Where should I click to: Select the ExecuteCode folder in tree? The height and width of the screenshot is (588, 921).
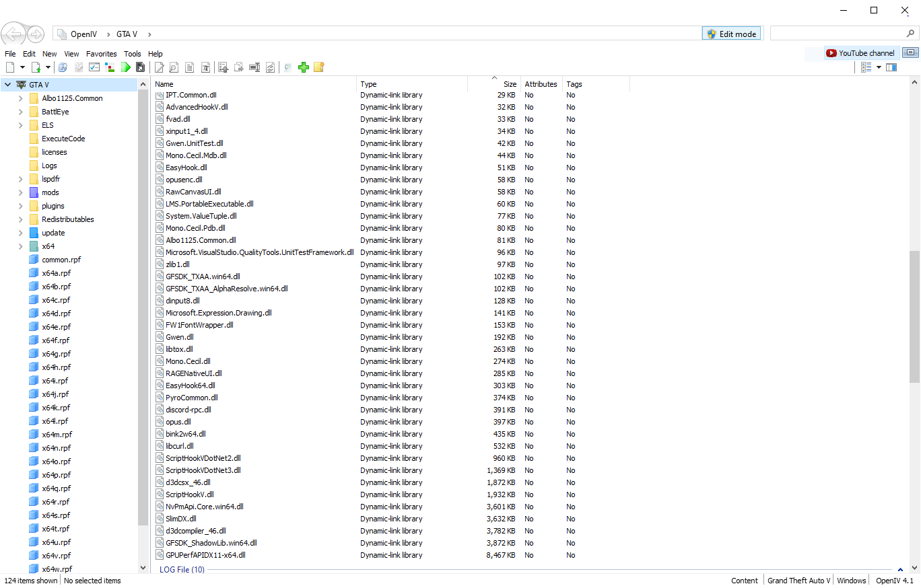63,139
